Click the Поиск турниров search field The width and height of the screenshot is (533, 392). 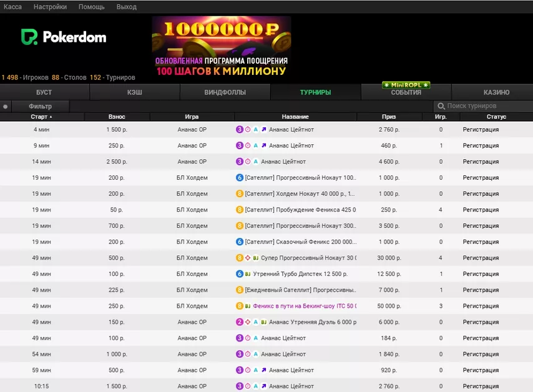click(x=487, y=107)
